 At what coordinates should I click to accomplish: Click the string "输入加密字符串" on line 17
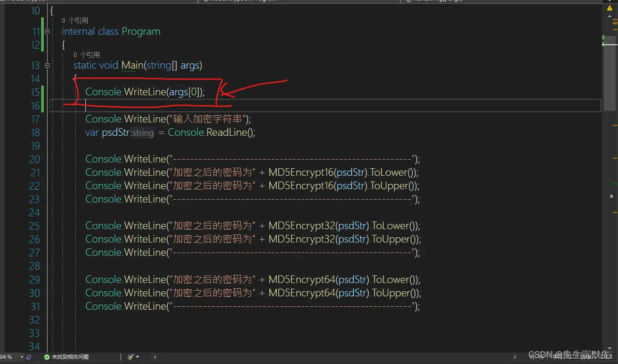point(207,119)
